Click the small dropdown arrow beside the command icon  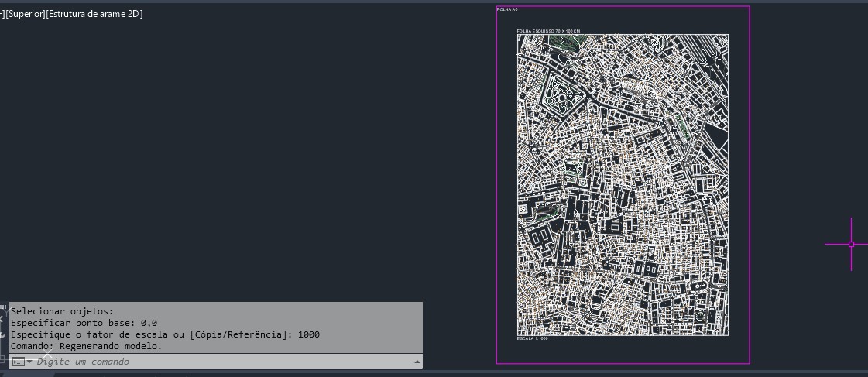[x=29, y=362]
